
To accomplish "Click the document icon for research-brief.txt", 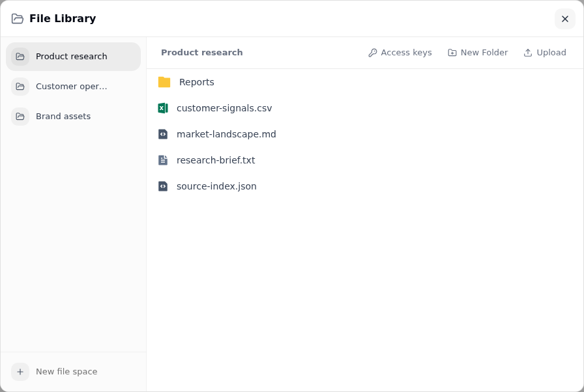I will coord(163,160).
